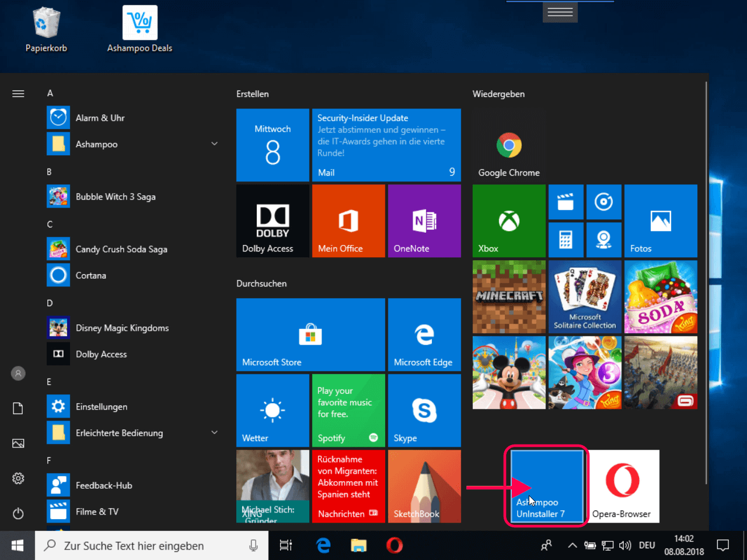747x560 pixels.
Task: Open the Gameloft battle game tile
Action: [661, 373]
